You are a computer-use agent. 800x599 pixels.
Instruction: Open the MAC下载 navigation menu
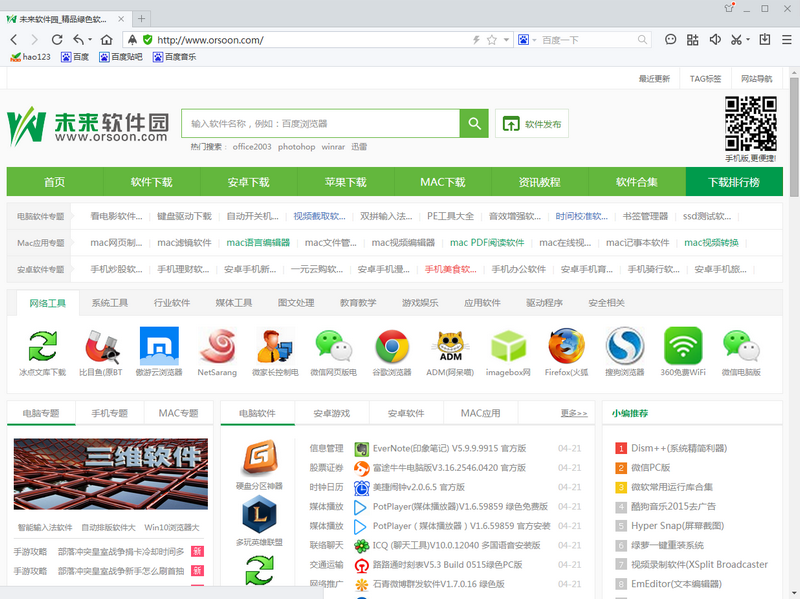coord(443,182)
